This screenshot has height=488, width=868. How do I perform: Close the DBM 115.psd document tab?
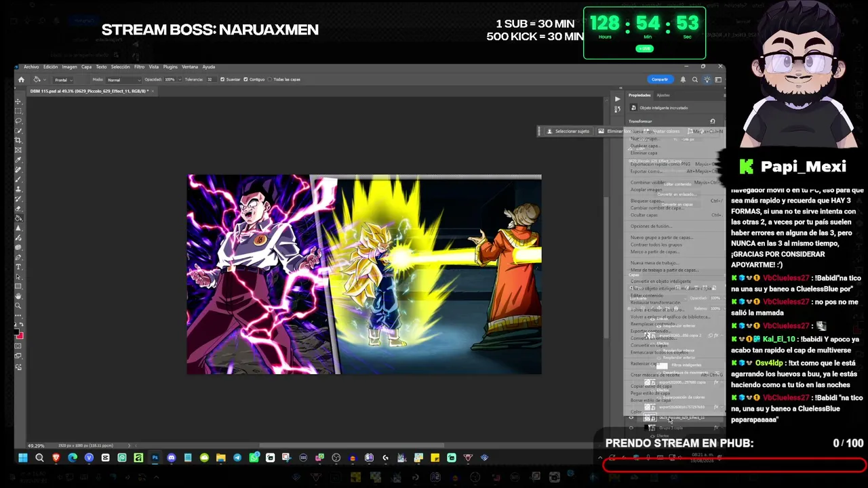coord(154,91)
